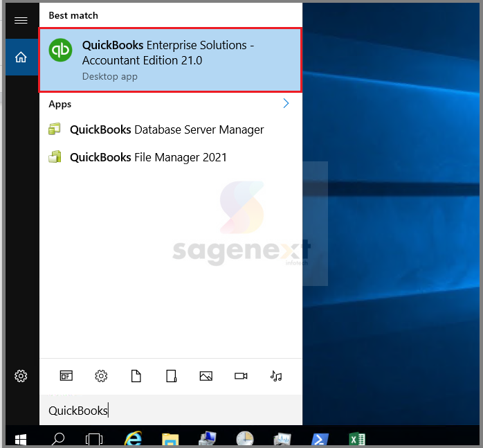483x448 pixels.
Task: Open File Explorer from the taskbar
Action: coord(170,440)
